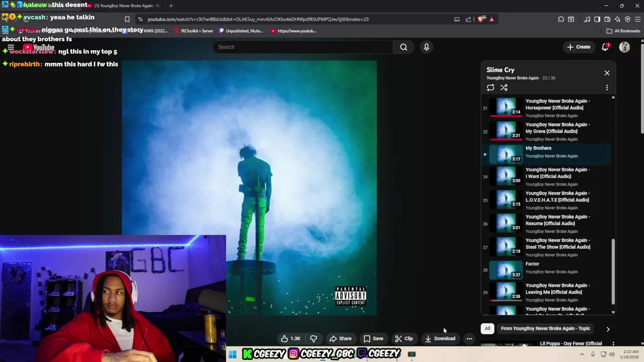Click the YouTube search magnifier button

click(x=404, y=47)
